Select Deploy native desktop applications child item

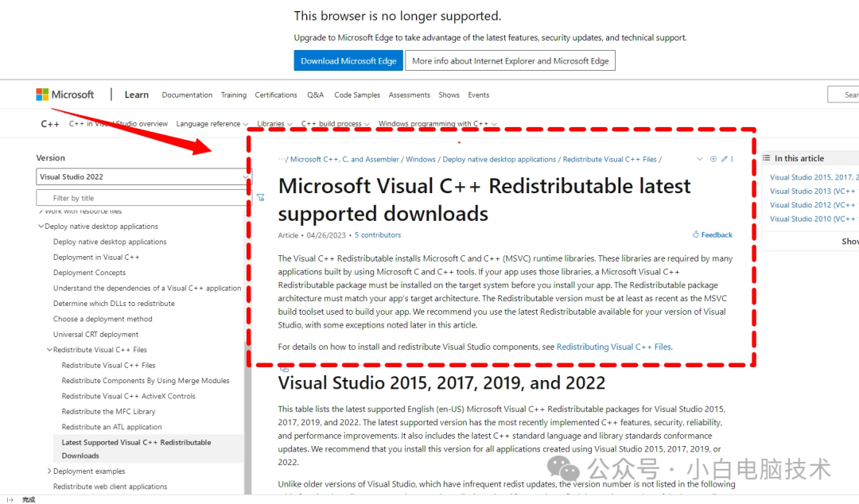point(110,242)
